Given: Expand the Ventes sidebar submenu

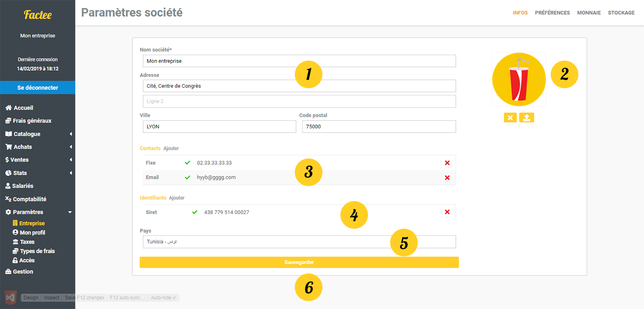Looking at the screenshot, I should click(x=71, y=160).
